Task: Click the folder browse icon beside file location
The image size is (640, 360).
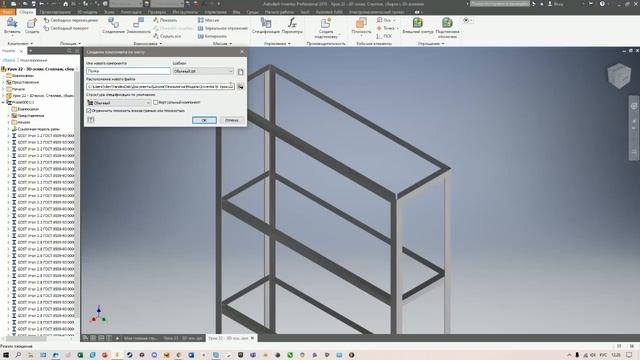Action: coord(240,87)
